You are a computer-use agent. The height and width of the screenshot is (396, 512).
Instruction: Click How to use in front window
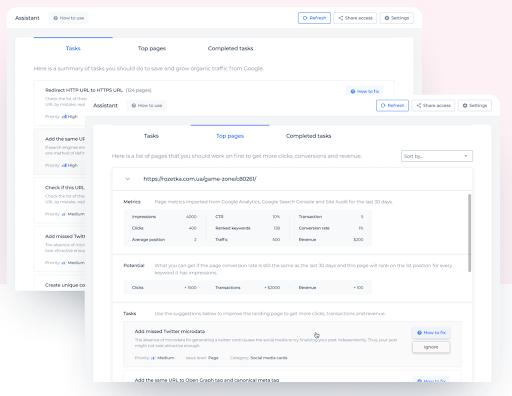(x=147, y=105)
